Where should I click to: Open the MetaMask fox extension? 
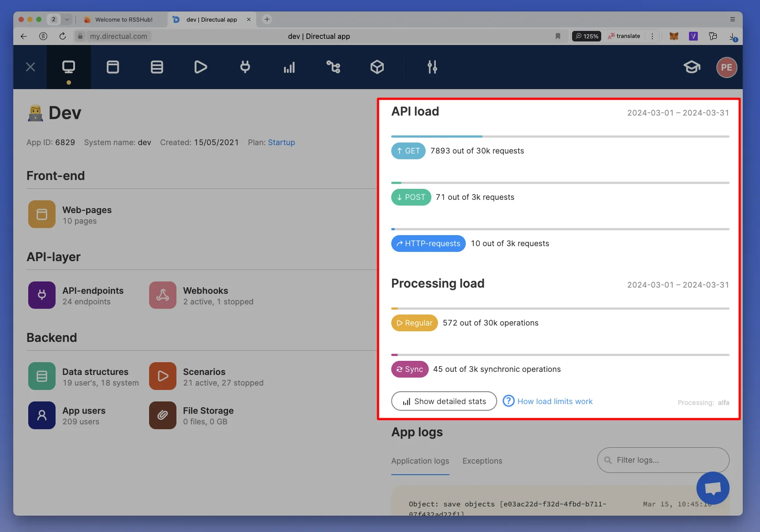674,36
